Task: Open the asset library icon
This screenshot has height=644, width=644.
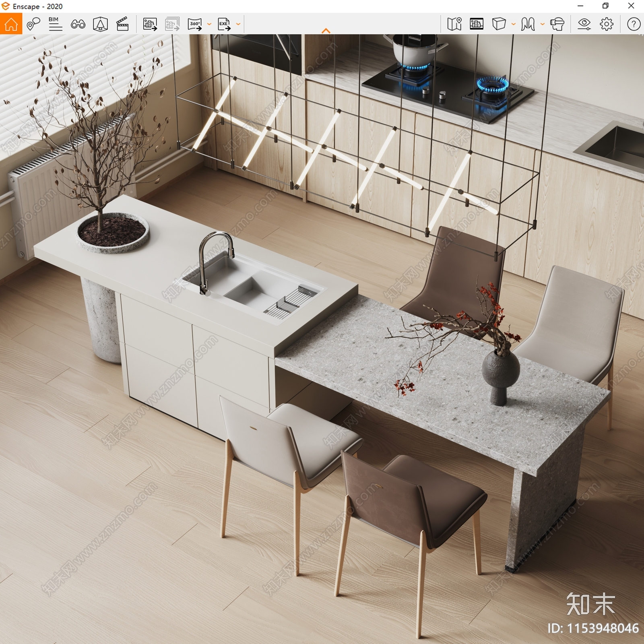Action: tap(477, 24)
